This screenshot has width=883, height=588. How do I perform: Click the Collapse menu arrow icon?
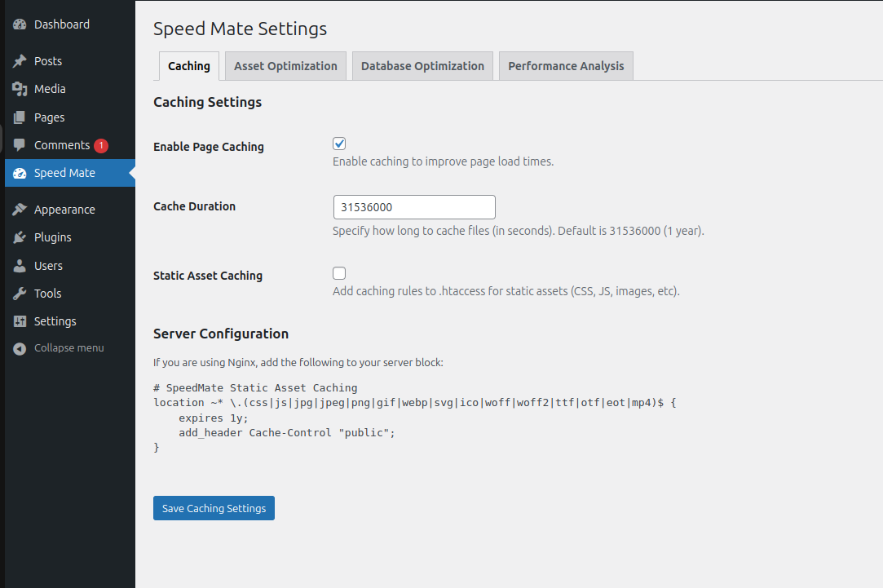[x=20, y=348]
